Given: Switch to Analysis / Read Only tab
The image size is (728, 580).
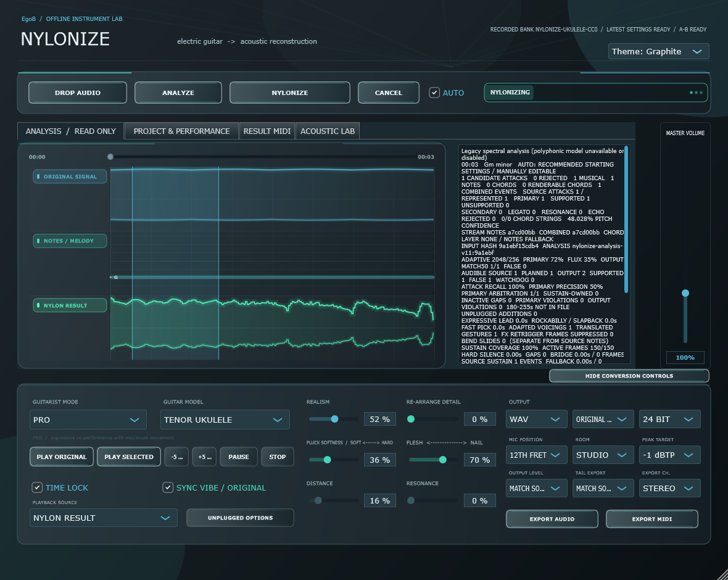Looking at the screenshot, I should [70, 131].
